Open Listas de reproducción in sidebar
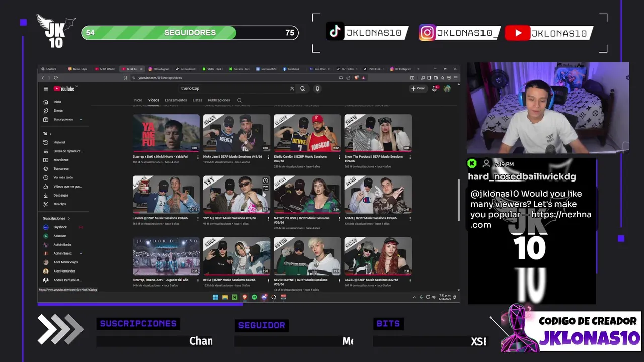 coord(63,151)
